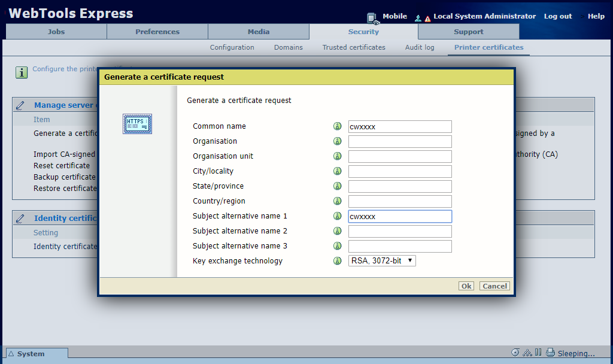Click into the Organisation field
The image size is (613, 364).
400,141
